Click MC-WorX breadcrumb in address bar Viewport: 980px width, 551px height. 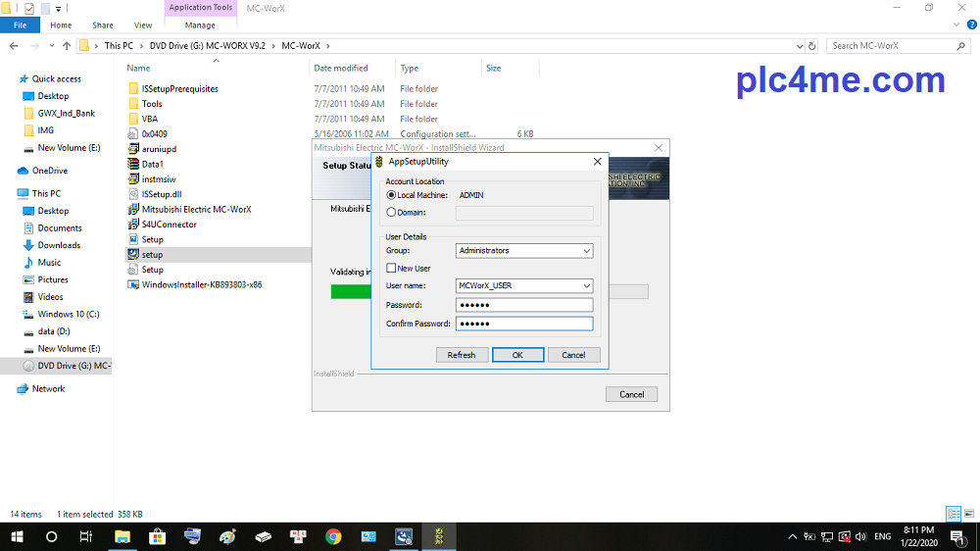point(301,46)
